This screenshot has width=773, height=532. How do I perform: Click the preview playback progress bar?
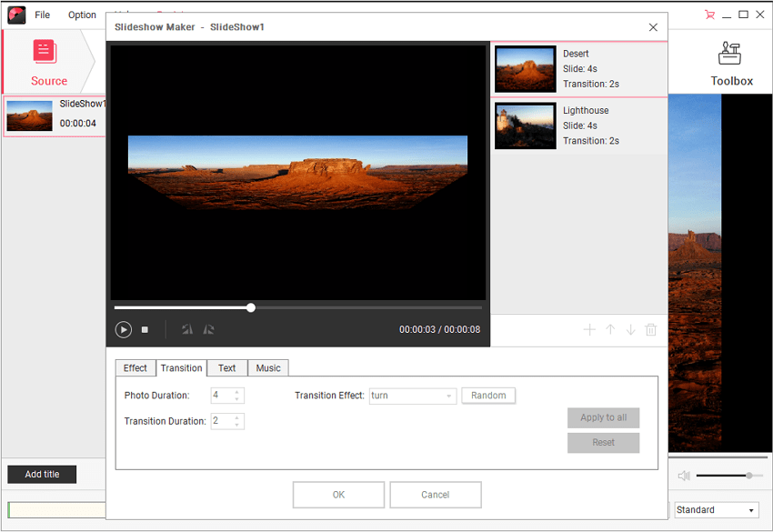click(364, 308)
